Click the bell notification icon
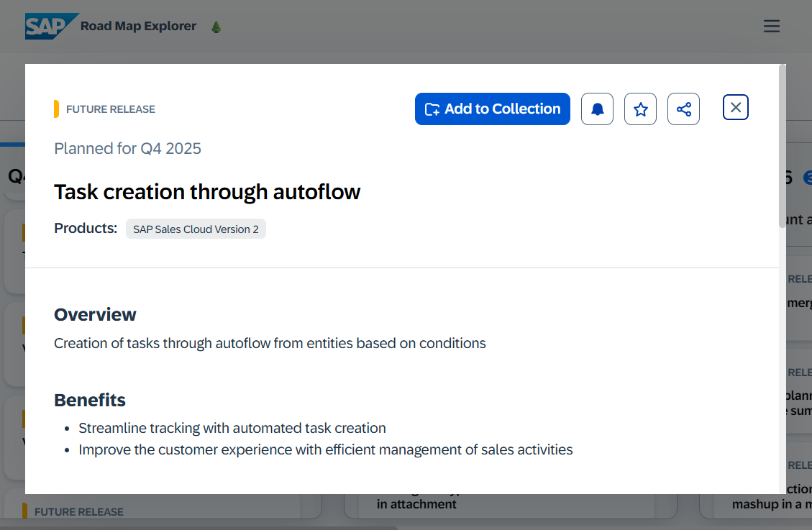The height and width of the screenshot is (530, 812). click(597, 109)
